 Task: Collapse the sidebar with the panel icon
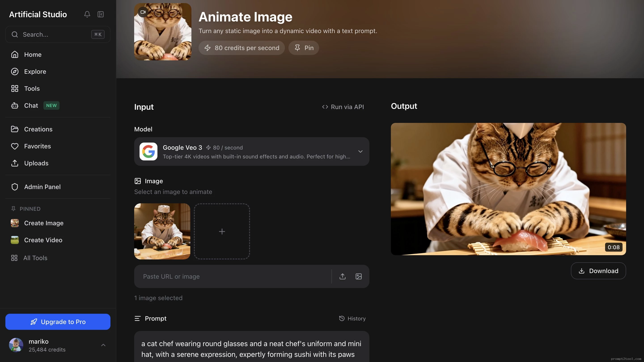100,14
